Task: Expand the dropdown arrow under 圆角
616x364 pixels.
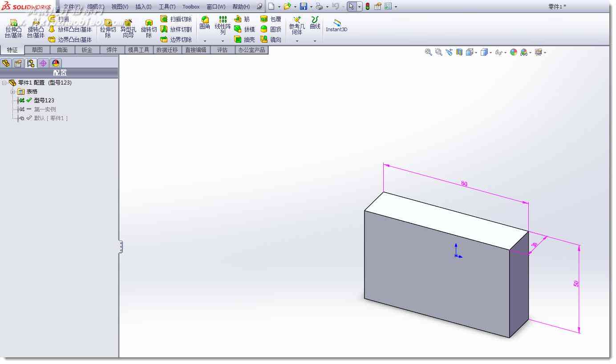Action: click(205, 41)
